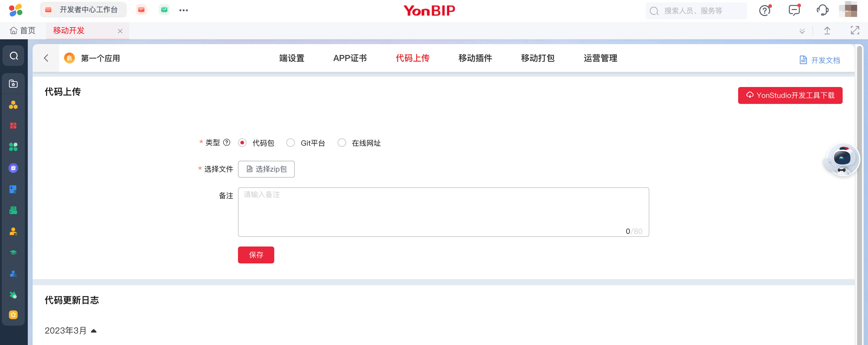Open the help question mark icon

click(764, 11)
